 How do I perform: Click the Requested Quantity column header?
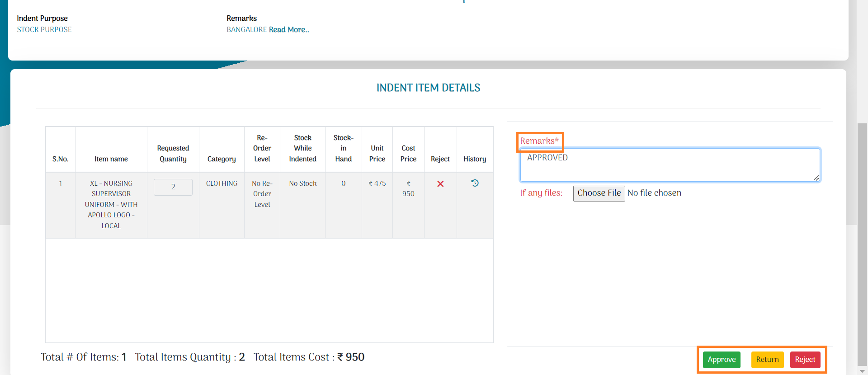[173, 154]
